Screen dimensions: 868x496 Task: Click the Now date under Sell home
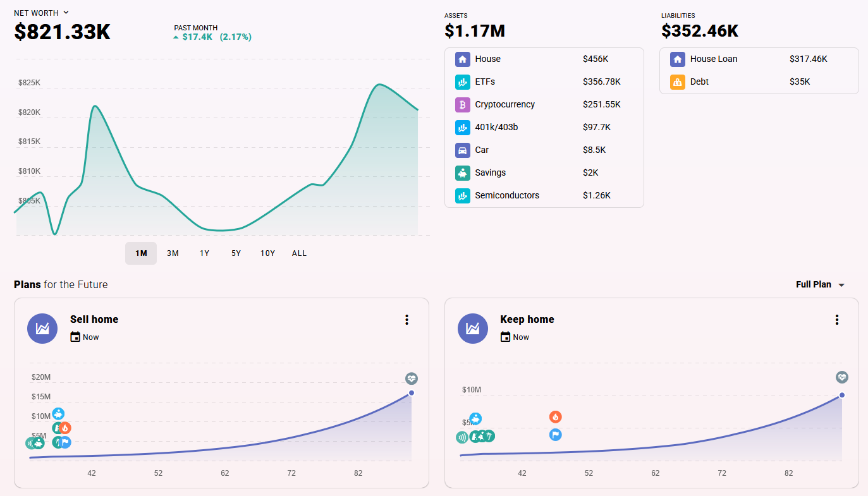click(x=91, y=337)
